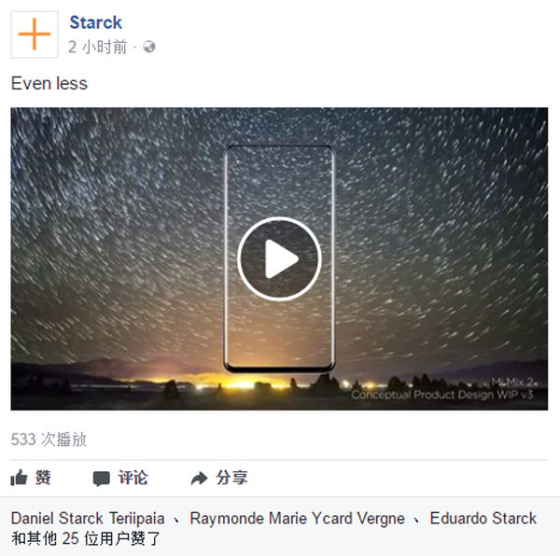The width and height of the screenshot is (560, 556).
Task: Click the 赞 like button label
Action: (43, 477)
